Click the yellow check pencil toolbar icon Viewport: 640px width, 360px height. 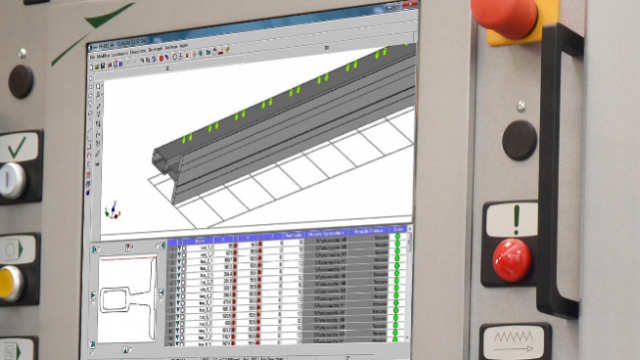pos(227,50)
